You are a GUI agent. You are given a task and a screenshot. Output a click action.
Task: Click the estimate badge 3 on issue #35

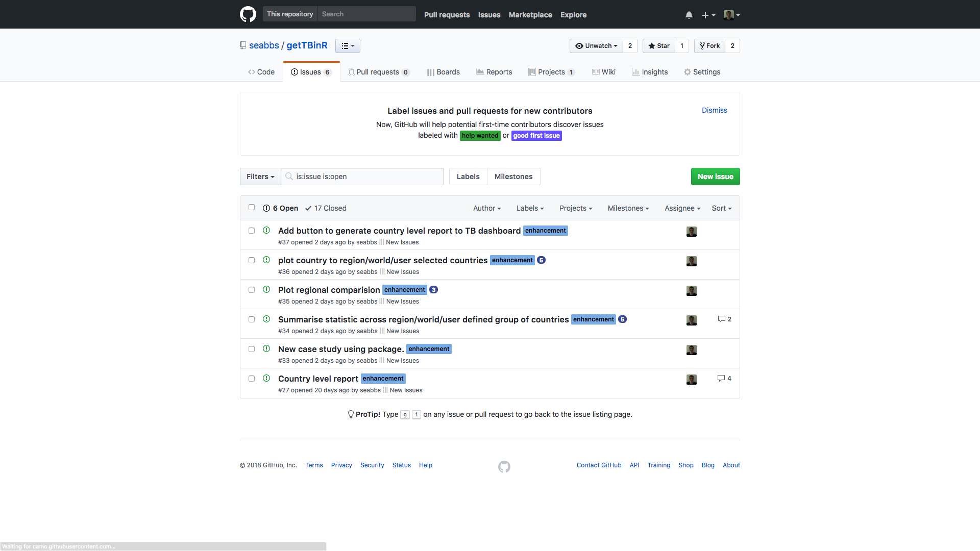tap(433, 290)
